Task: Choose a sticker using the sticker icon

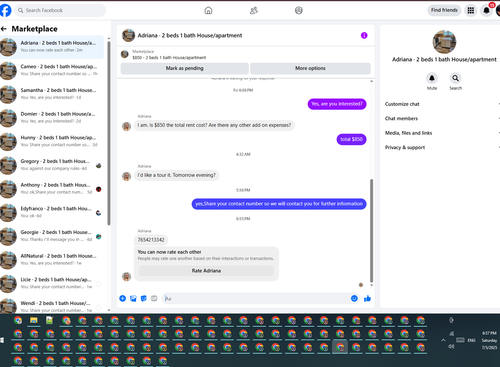Action: [x=144, y=298]
